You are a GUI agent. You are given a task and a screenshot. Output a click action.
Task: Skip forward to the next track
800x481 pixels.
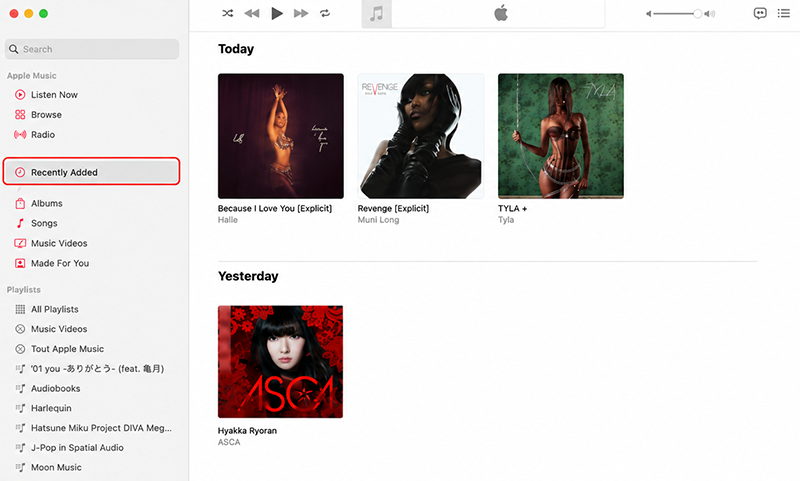(301, 13)
